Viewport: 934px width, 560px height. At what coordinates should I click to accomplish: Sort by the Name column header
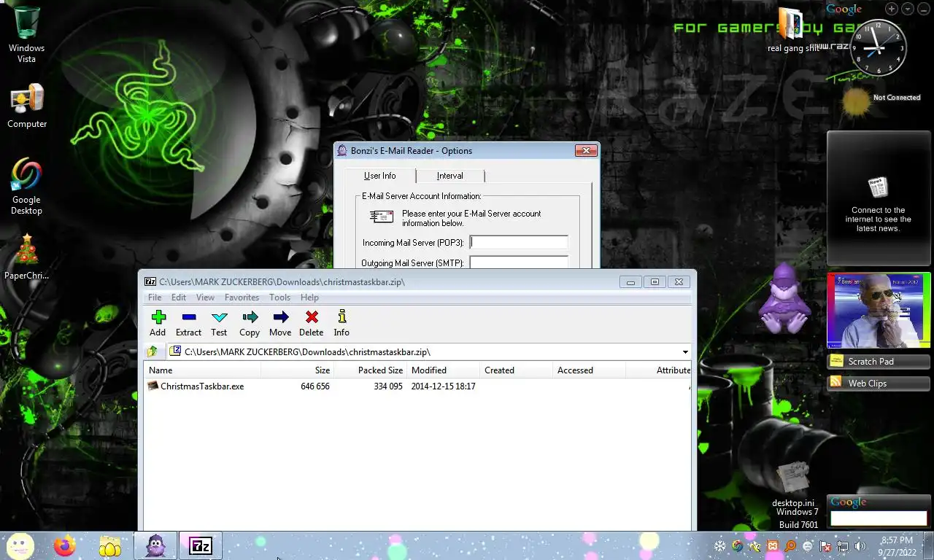pos(202,370)
